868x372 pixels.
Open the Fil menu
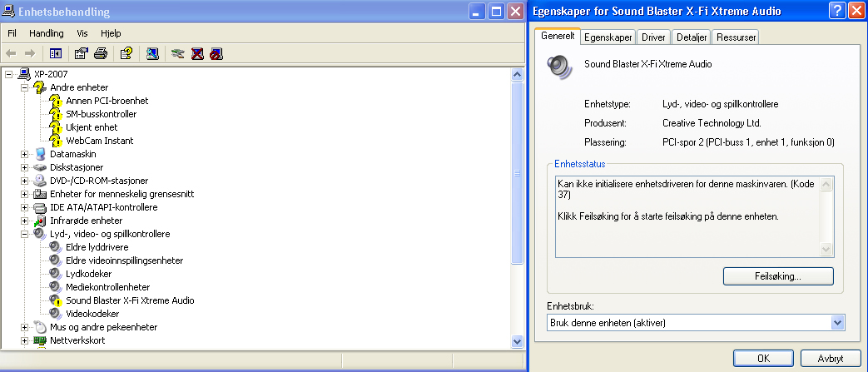[12, 33]
